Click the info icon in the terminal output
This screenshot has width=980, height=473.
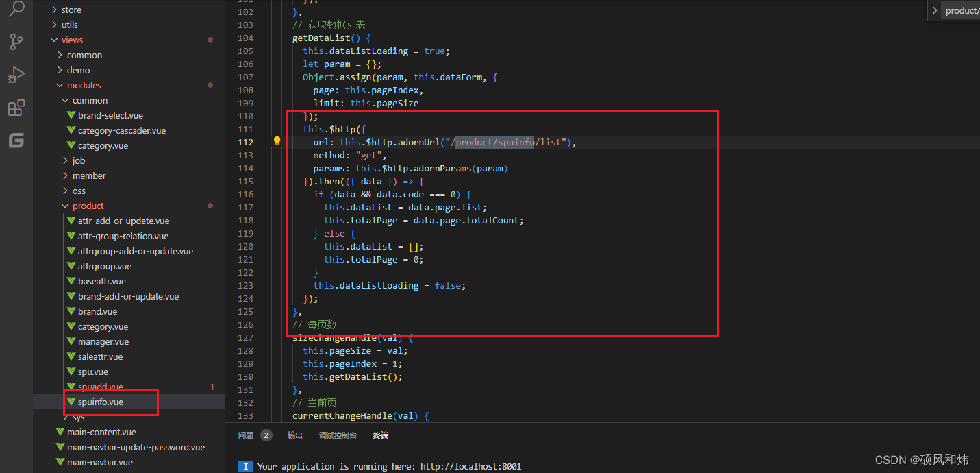[244, 466]
